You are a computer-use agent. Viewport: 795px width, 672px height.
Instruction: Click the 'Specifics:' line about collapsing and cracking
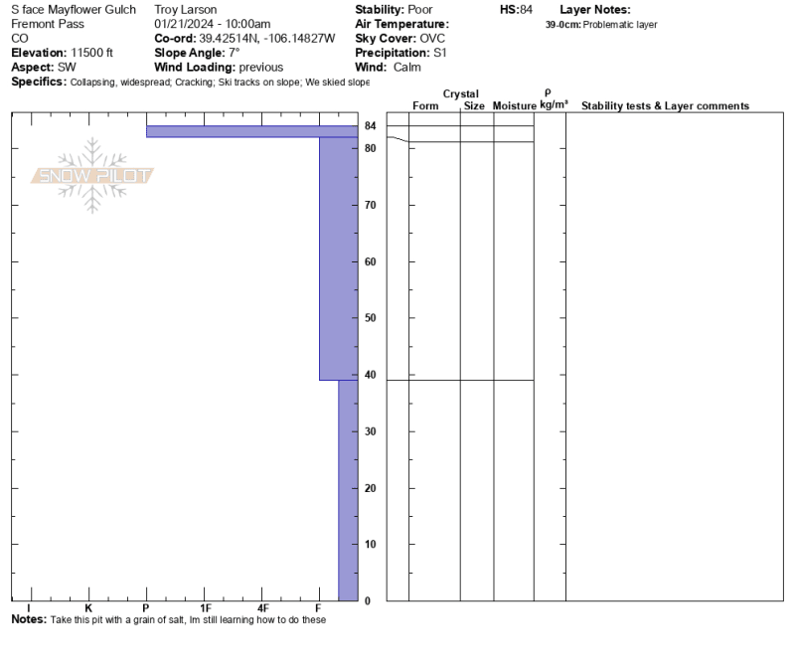click(191, 83)
